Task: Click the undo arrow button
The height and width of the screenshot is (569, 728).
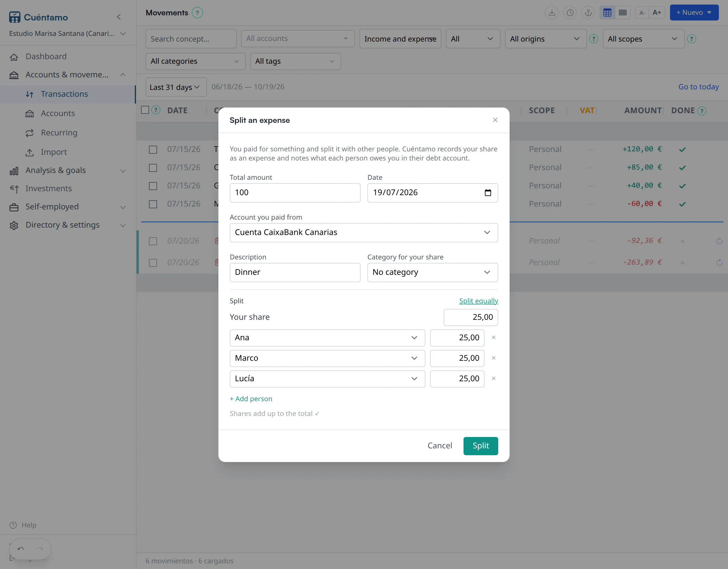Action: pyautogui.click(x=21, y=549)
